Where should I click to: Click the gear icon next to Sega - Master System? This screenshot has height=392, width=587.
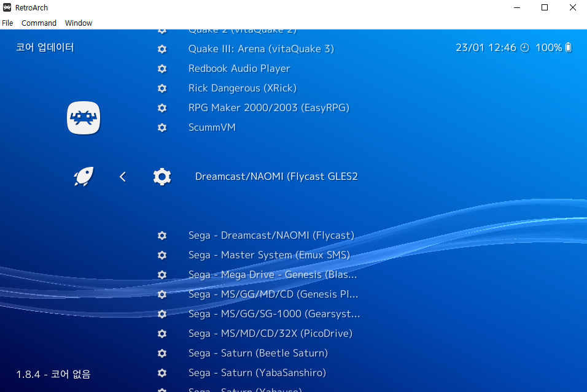click(162, 255)
